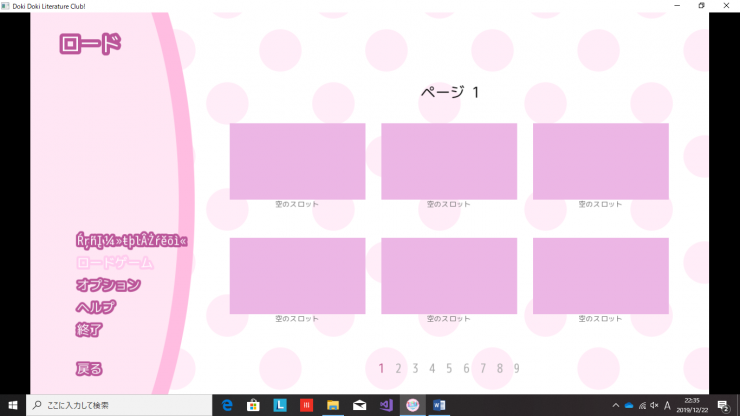Go to save page 6
The image size is (740, 416).
(466, 368)
